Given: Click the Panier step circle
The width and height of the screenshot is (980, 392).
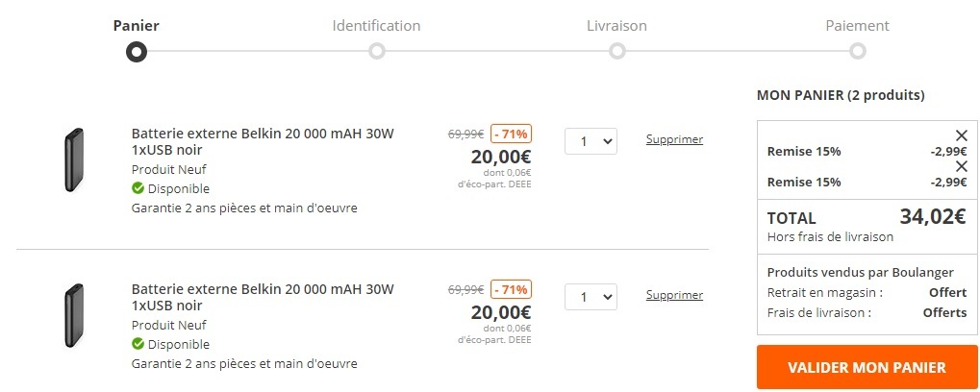Looking at the screenshot, I should point(137,51).
